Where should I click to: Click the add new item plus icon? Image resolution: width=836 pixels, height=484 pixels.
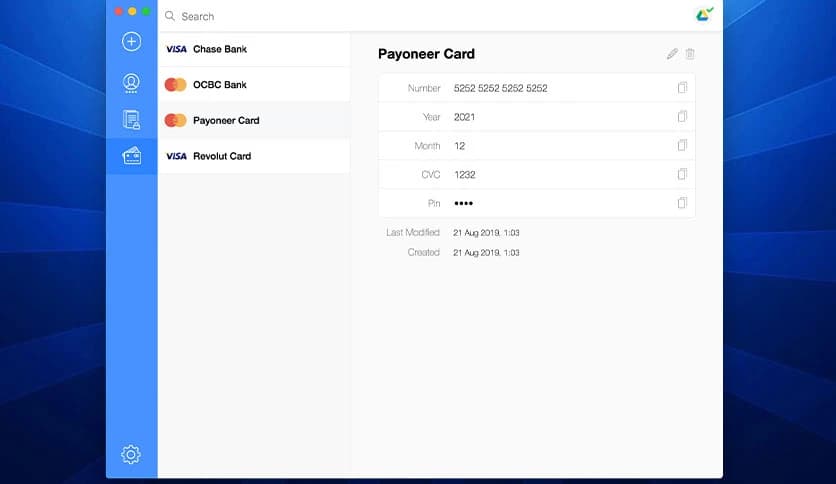tap(131, 42)
